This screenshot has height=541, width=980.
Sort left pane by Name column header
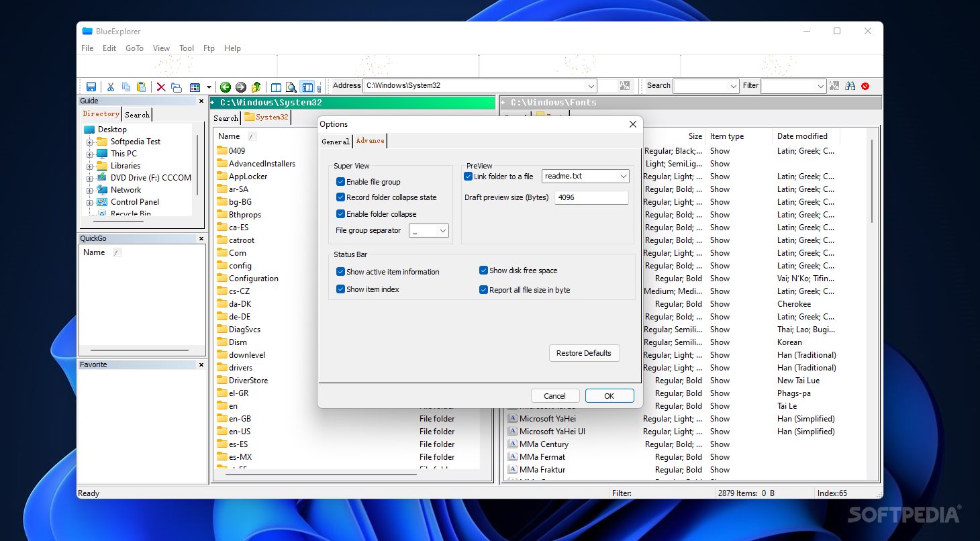click(x=229, y=136)
